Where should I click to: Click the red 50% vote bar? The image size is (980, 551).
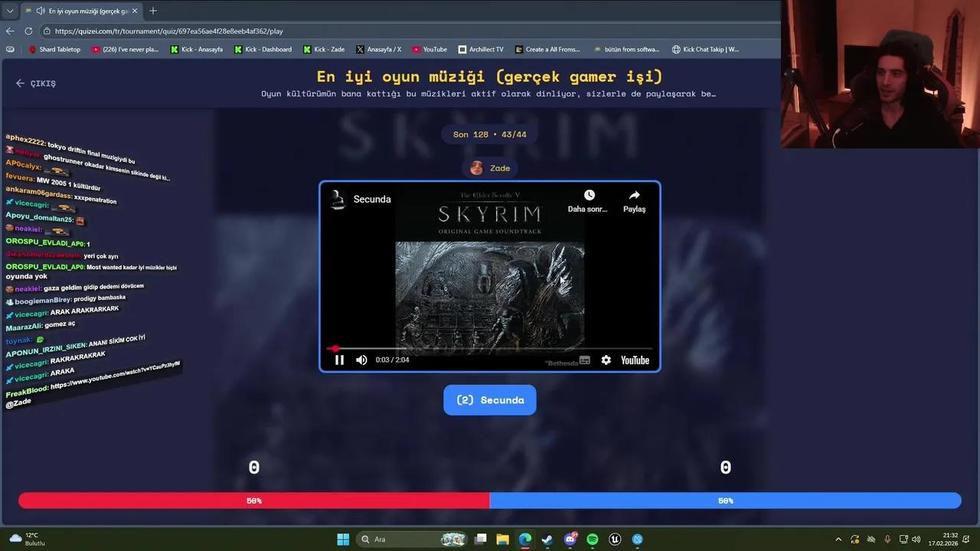tap(254, 500)
